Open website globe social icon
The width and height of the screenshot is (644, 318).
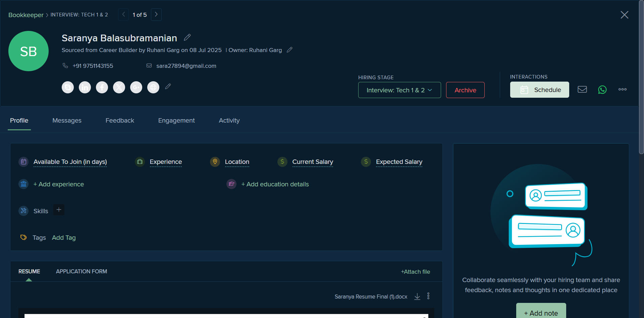[153, 87]
